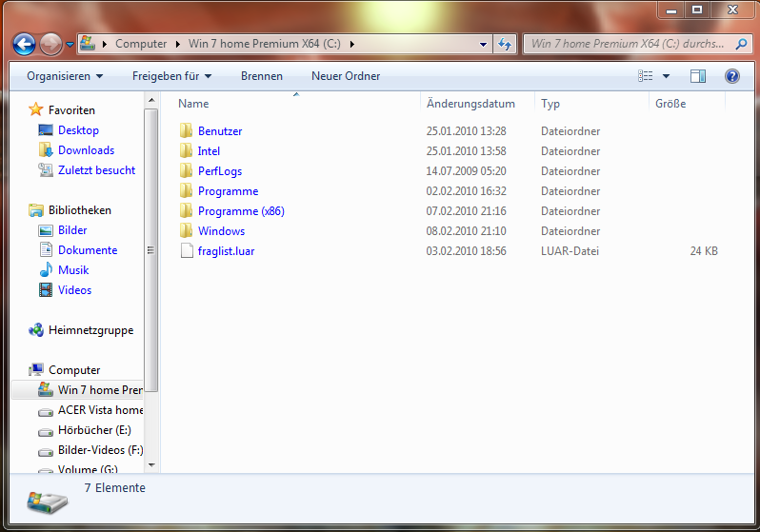Viewport: 760px width, 532px height.
Task: Select Bibliotheken in the navigation pane
Action: [x=80, y=209]
